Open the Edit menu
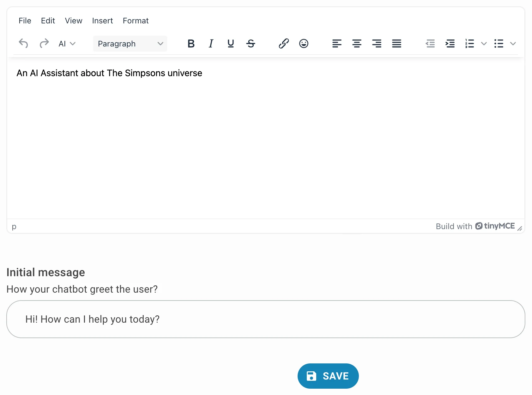This screenshot has width=532, height=395. 48,21
